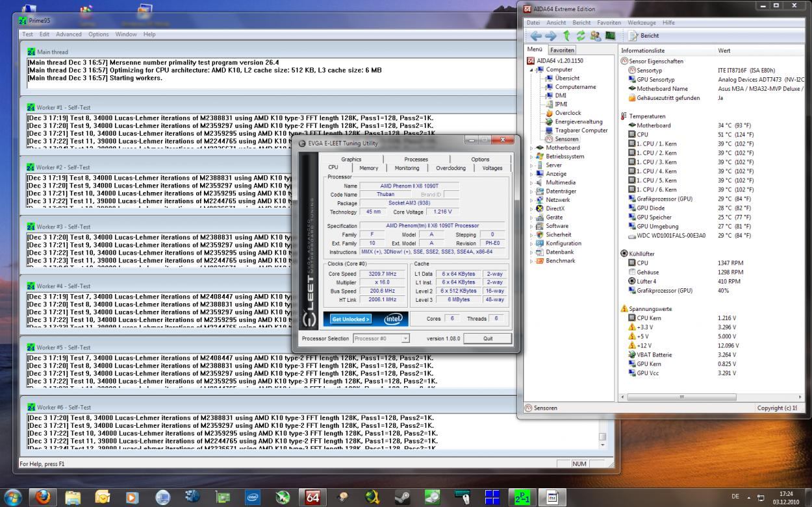This screenshot has height=507, width=812.
Task: Open the Advanced menu in Prime95
Action: click(x=69, y=34)
